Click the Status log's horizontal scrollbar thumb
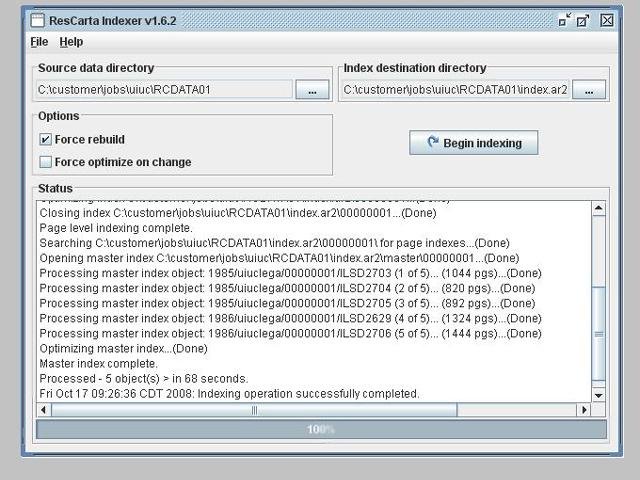Screen dimensions: 640x480 255,409
